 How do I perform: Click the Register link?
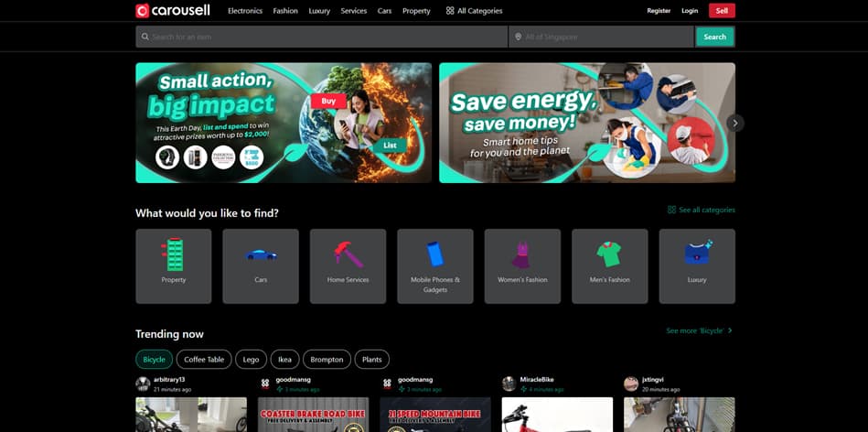point(659,10)
